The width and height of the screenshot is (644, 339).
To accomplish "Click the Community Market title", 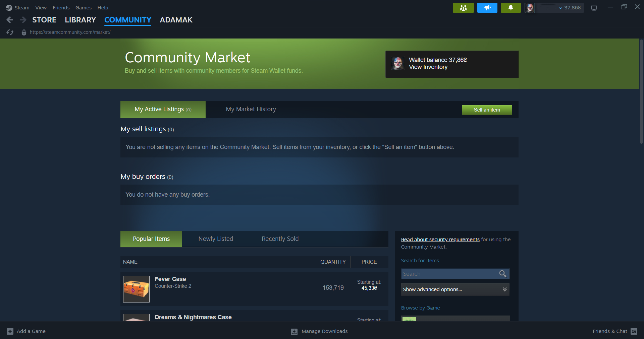I will click(x=187, y=58).
